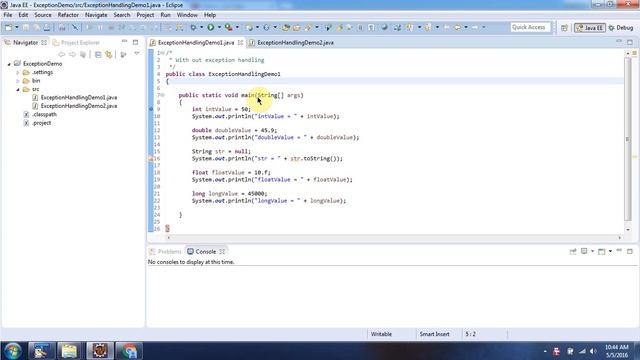This screenshot has width=640, height=360.
Task: Open the Windows Start menu
Action: pos(13,351)
